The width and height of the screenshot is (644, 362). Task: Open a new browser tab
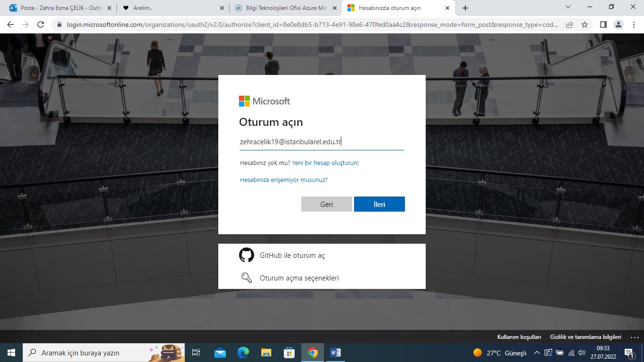tap(465, 8)
